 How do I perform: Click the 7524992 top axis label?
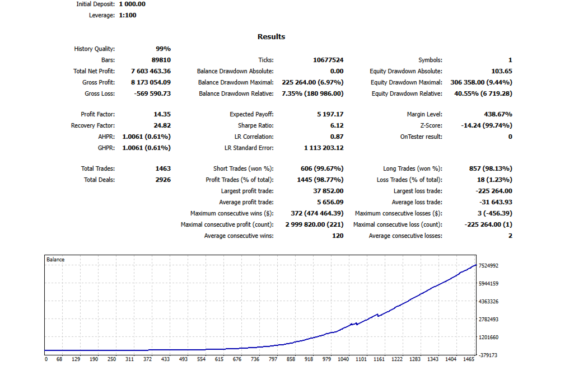(489, 266)
